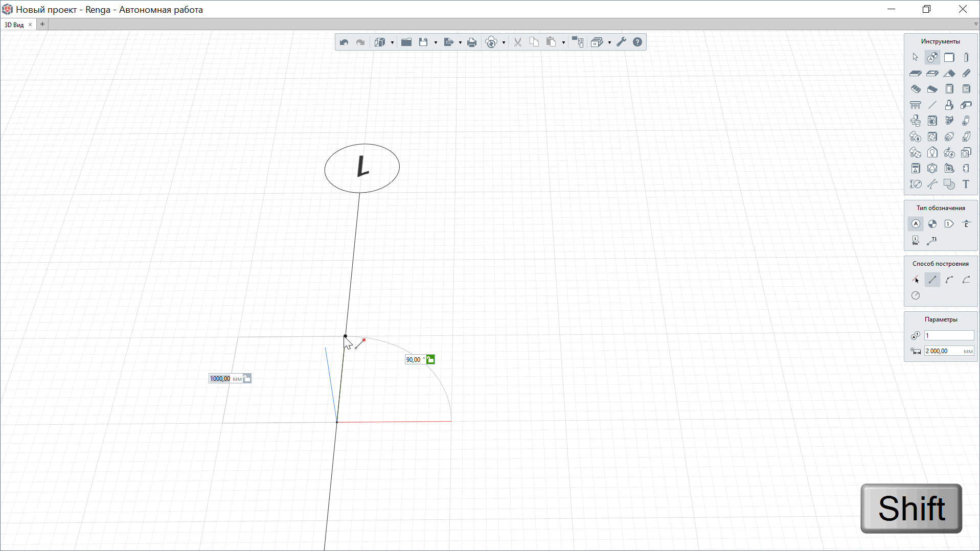The image size is (980, 551).
Task: Select the washing machine equipment tool
Action: (932, 121)
